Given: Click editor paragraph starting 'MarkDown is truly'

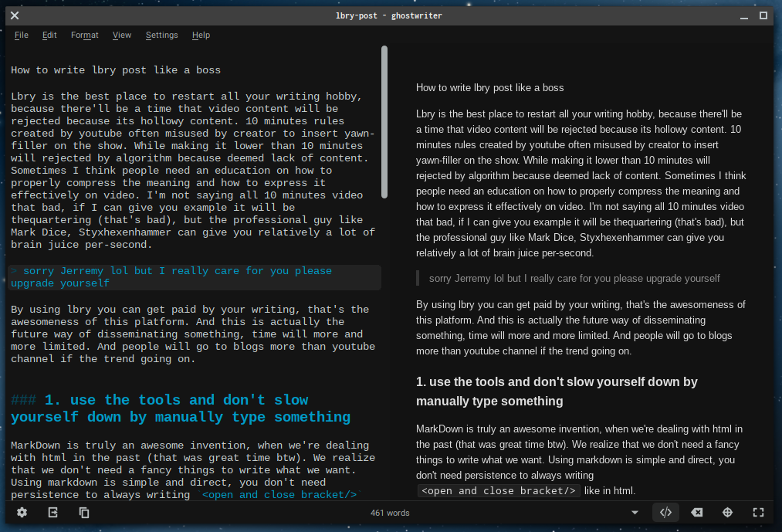Looking at the screenshot, I should pos(193,469).
